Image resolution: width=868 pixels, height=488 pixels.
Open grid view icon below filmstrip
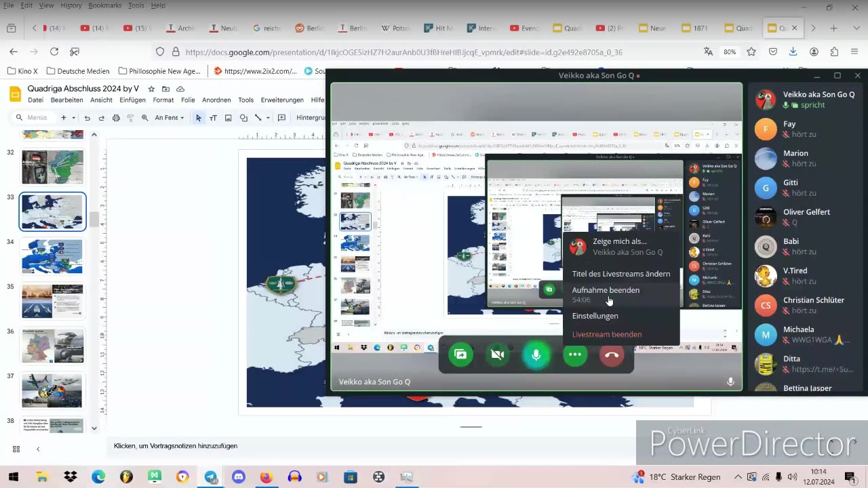tap(16, 449)
